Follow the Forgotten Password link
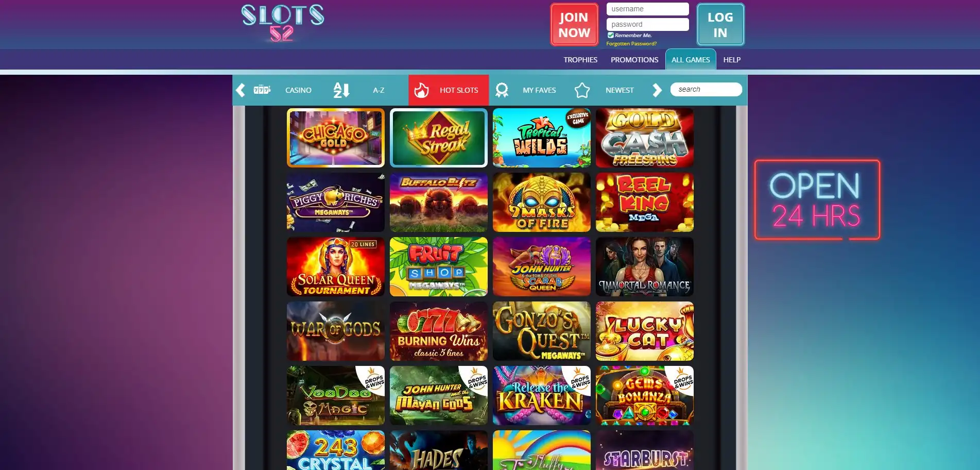 (631, 44)
